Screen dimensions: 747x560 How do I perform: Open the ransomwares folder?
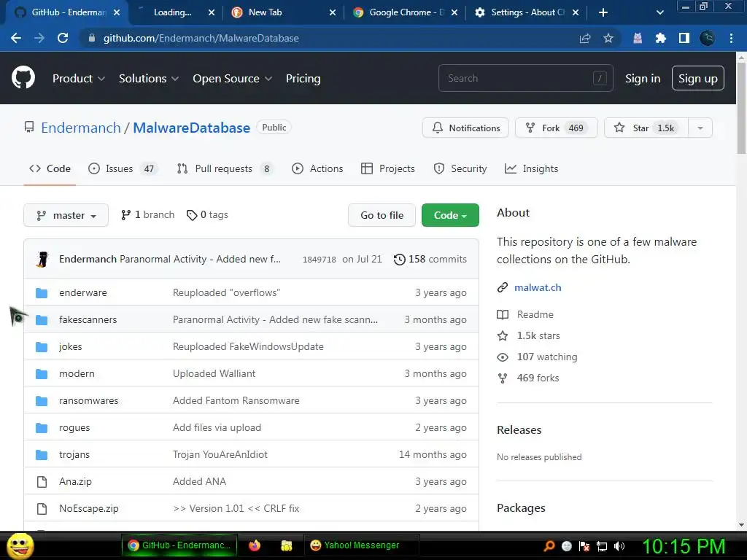click(x=88, y=400)
